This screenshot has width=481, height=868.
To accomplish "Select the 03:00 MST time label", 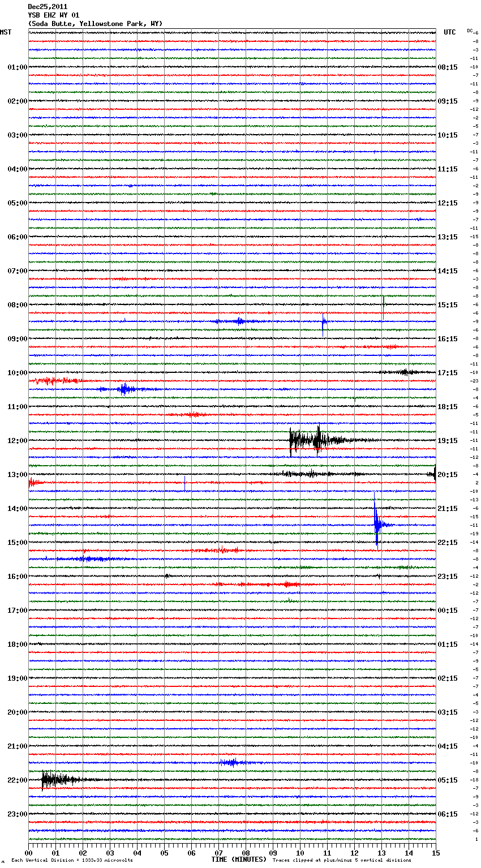I will coord(18,135).
